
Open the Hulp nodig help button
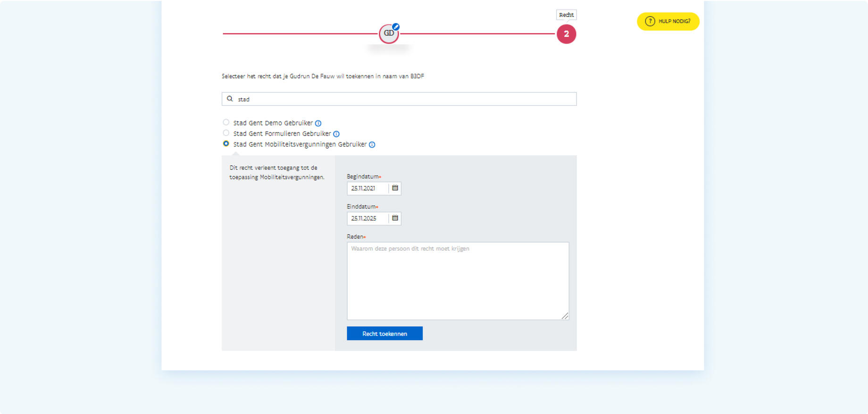pos(668,21)
